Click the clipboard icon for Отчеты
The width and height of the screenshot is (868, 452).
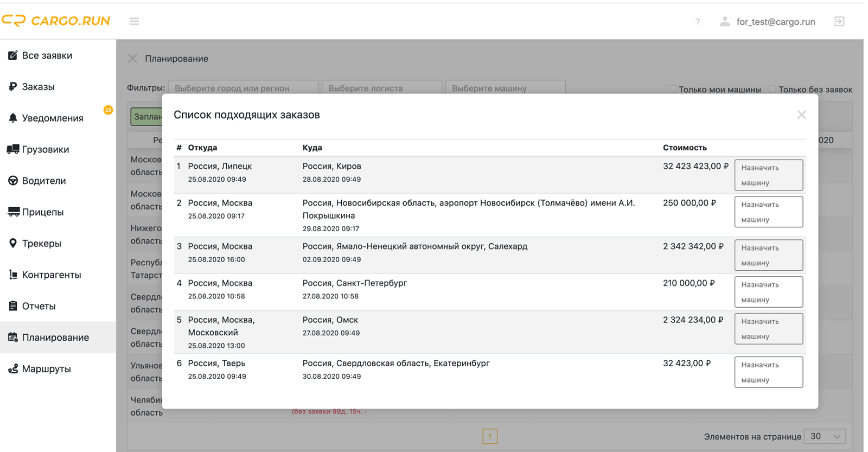13,306
